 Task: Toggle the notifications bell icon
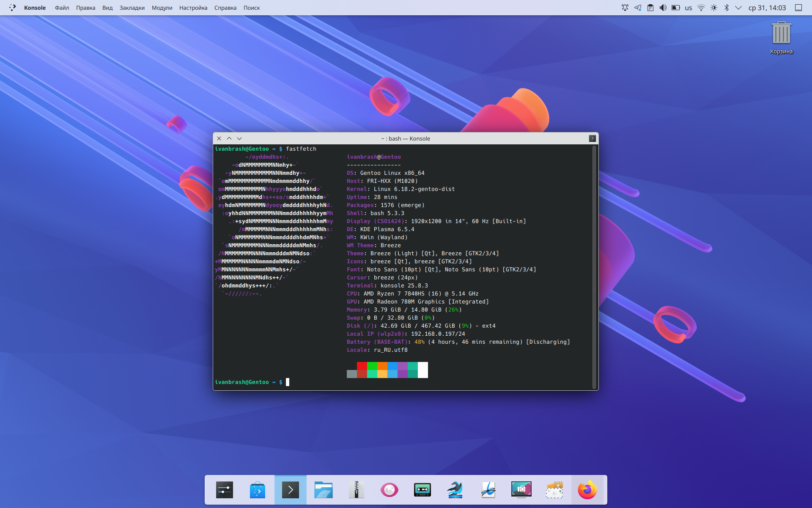(x=625, y=8)
